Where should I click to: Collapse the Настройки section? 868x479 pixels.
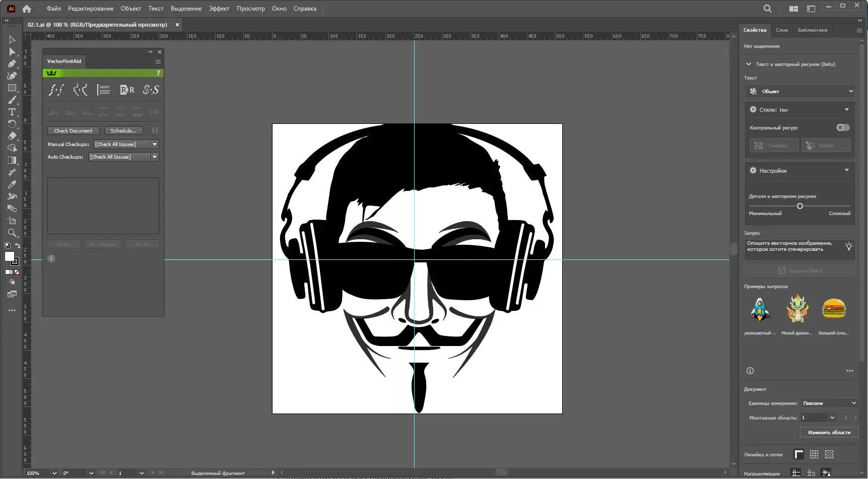(847, 170)
